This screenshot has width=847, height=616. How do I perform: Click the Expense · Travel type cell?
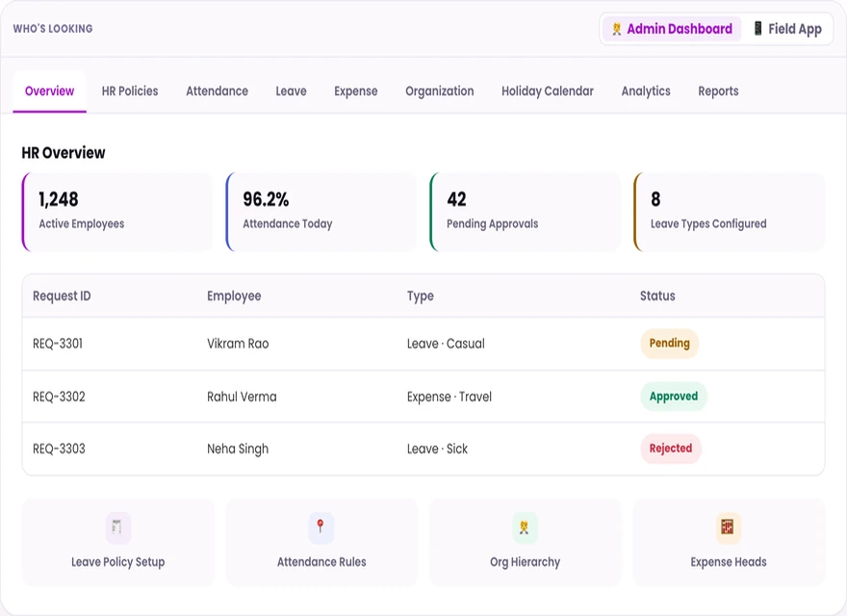(449, 397)
